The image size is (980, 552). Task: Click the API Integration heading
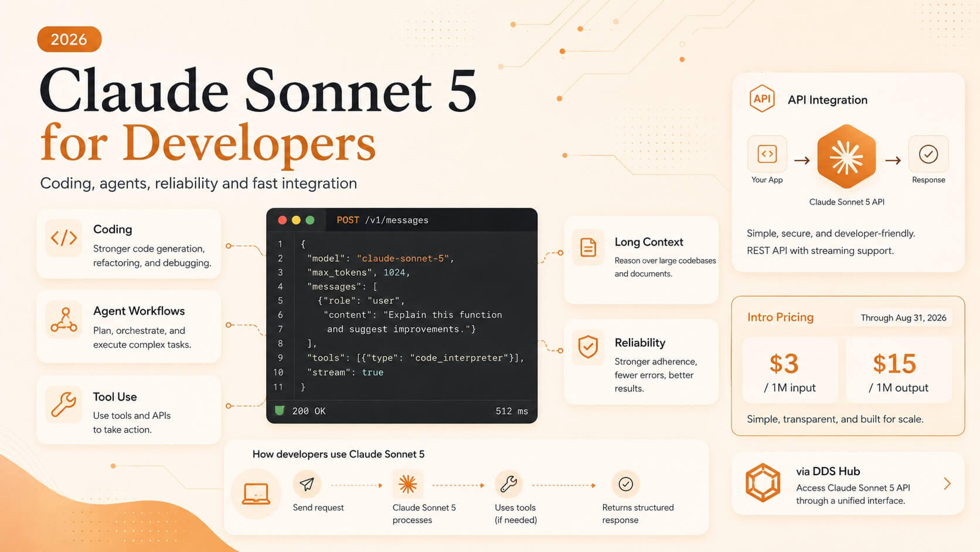point(828,100)
